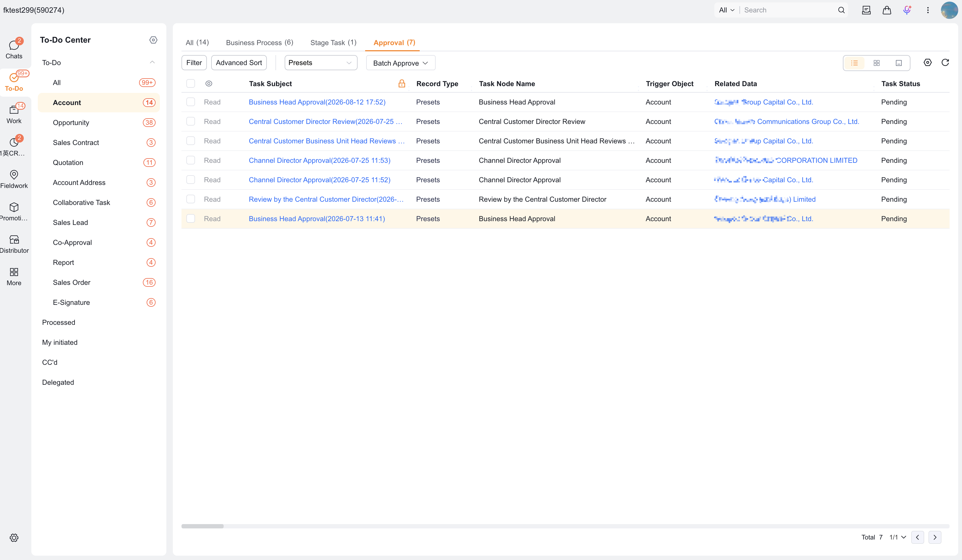This screenshot has height=560, width=962.
Task: Click the eye read-status icon in header
Action: [x=209, y=84]
